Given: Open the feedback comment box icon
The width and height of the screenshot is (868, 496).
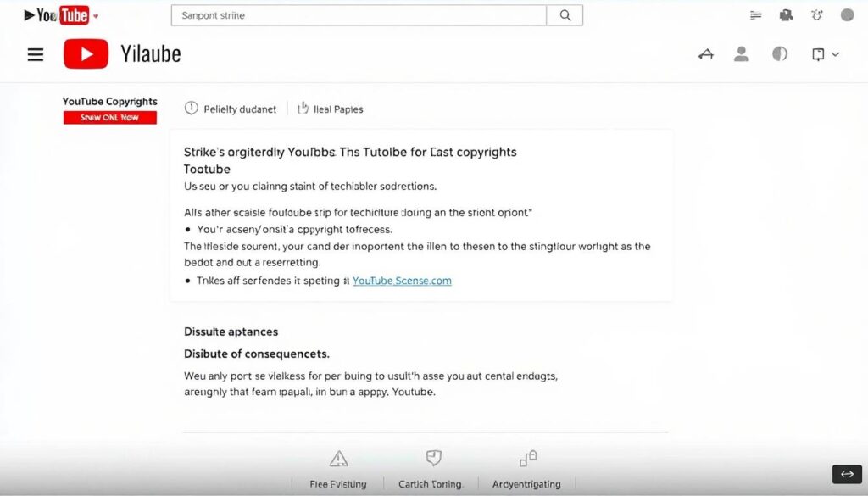Looking at the screenshot, I should click(816, 53).
